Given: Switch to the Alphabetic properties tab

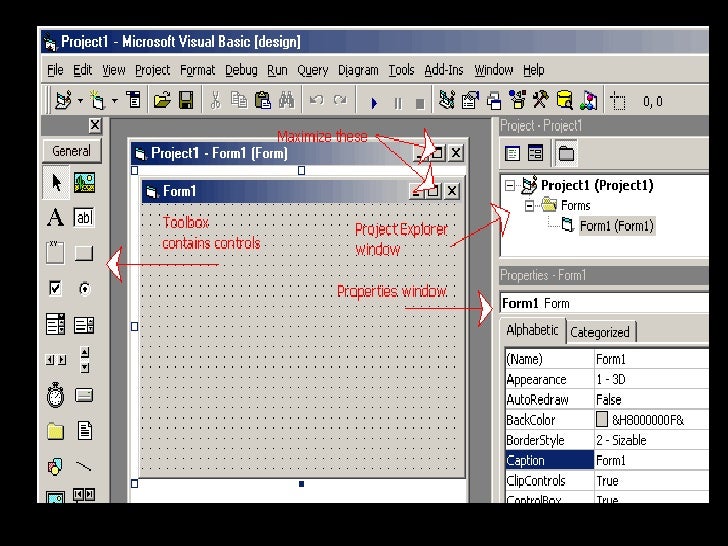Looking at the screenshot, I should click(x=533, y=330).
